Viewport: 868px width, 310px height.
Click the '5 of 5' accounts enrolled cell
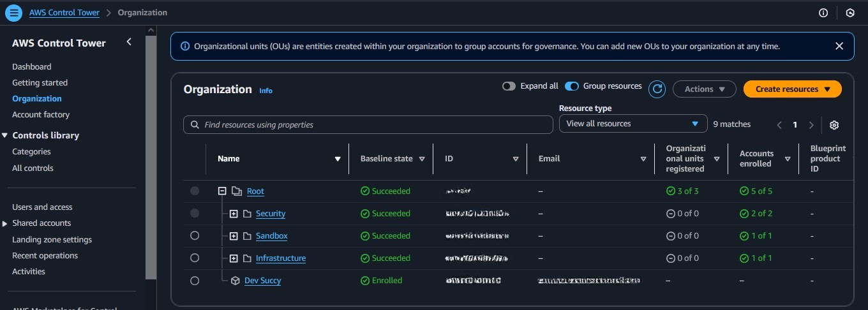pos(756,191)
